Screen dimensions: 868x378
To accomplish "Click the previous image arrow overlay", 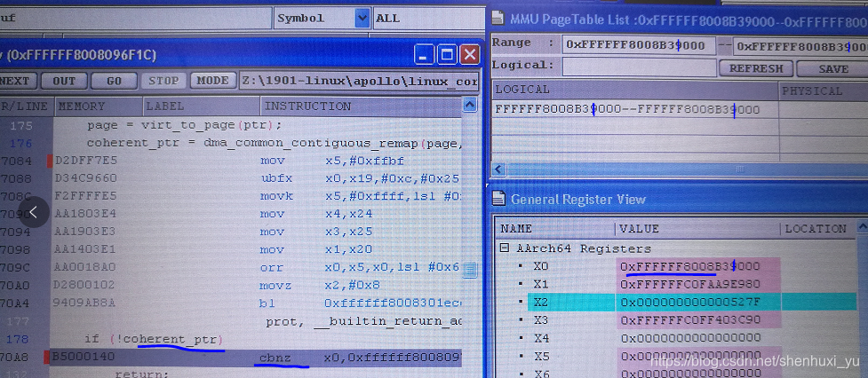I will click(33, 212).
